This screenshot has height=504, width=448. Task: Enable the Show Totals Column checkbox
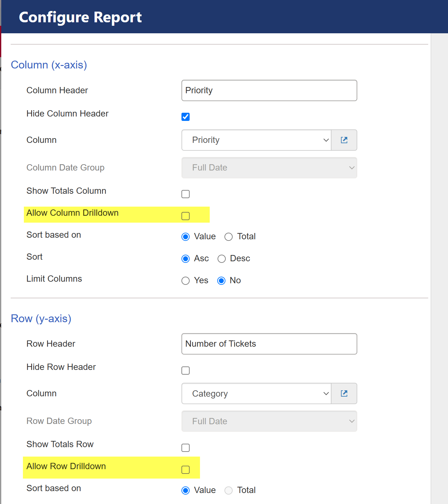pyautogui.click(x=186, y=194)
